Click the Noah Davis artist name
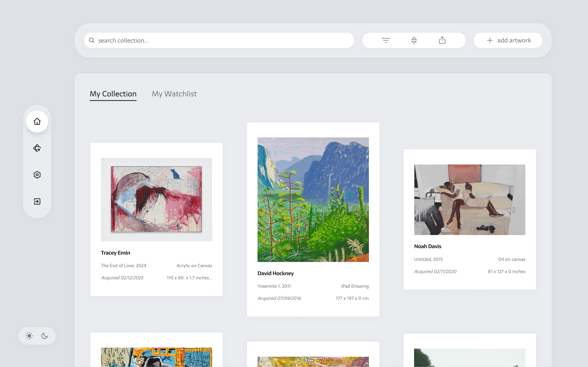 428,246
